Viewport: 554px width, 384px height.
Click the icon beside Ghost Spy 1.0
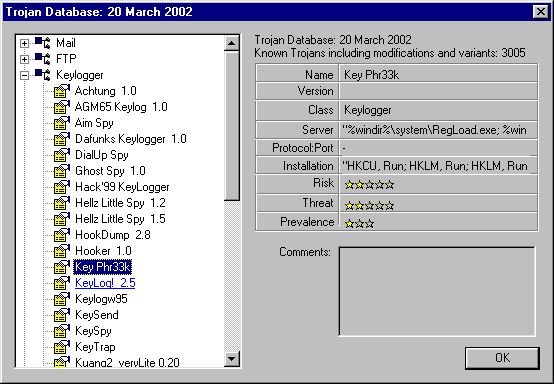[x=62, y=171]
